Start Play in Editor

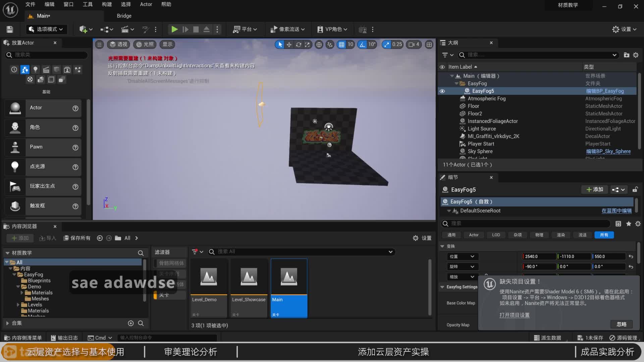pyautogui.click(x=174, y=29)
